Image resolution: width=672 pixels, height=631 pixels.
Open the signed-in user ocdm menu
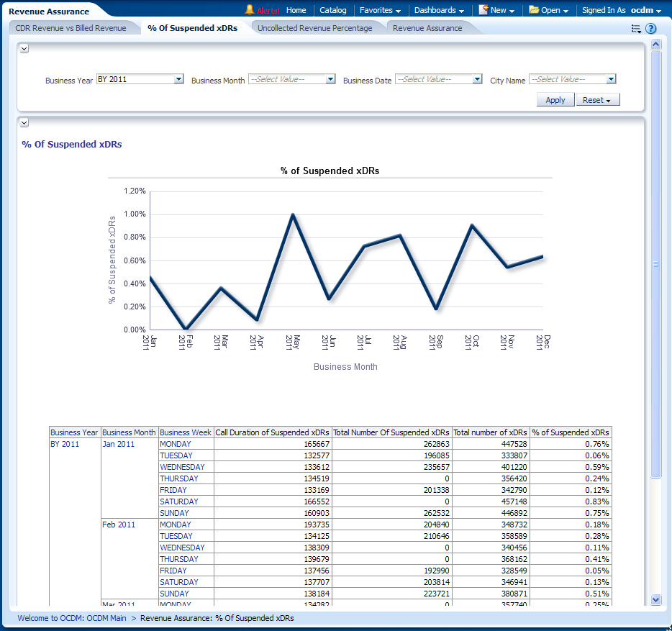(x=646, y=10)
